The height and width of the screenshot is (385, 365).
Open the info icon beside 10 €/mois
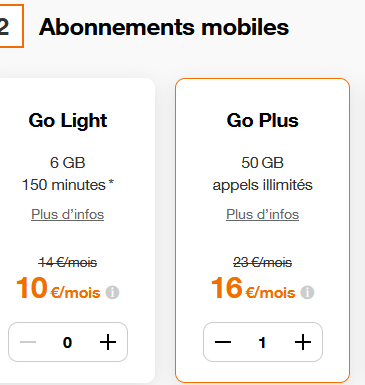(112, 293)
